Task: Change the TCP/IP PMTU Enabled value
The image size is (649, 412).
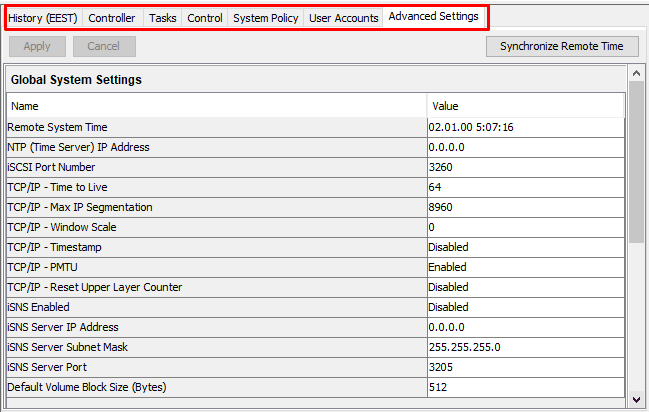Action: pyautogui.click(x=524, y=267)
